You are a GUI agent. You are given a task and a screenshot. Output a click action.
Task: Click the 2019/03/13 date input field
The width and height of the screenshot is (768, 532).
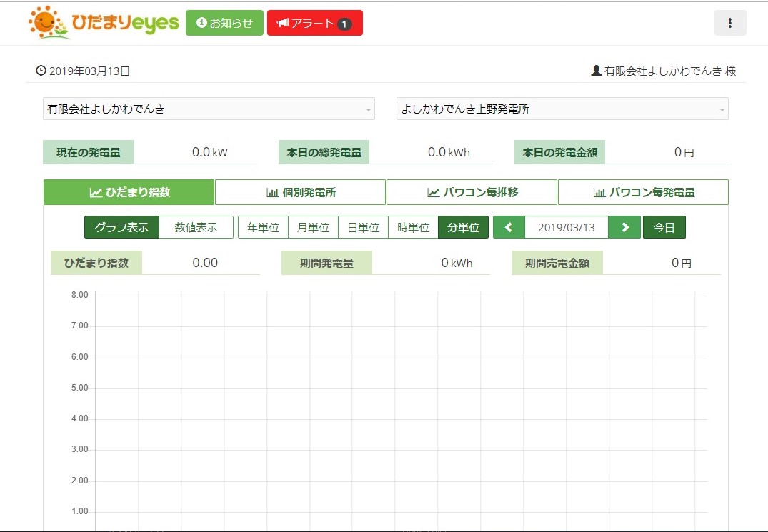pyautogui.click(x=566, y=227)
